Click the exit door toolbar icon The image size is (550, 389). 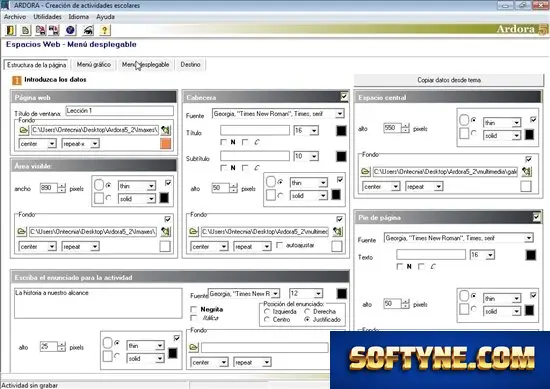11,31
